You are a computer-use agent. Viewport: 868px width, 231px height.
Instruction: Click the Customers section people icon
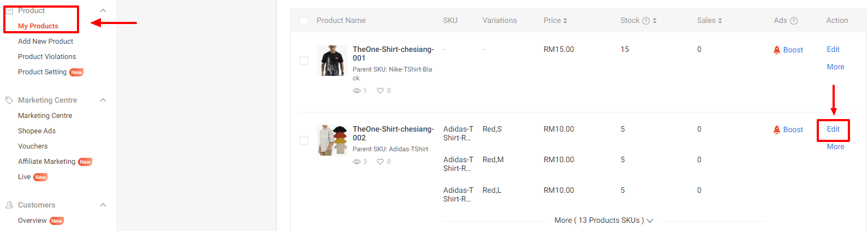(x=9, y=205)
